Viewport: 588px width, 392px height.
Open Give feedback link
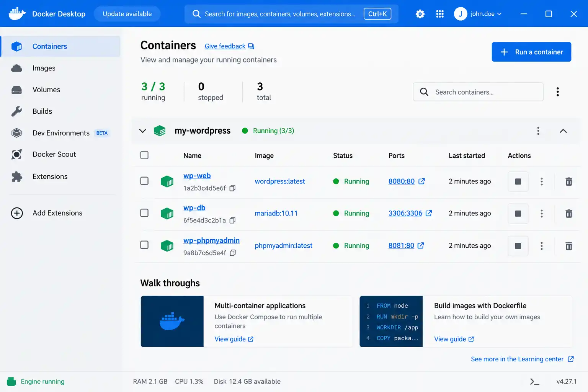229,46
